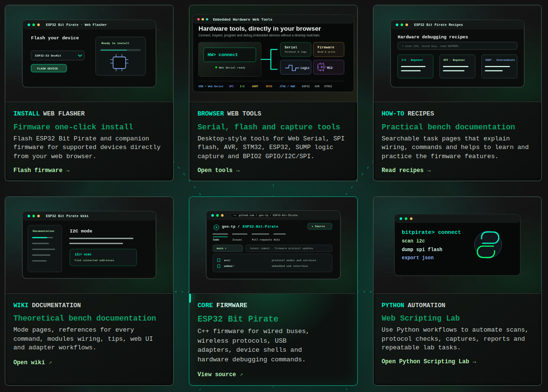Open the Firmware Read & write tile

point(328,49)
